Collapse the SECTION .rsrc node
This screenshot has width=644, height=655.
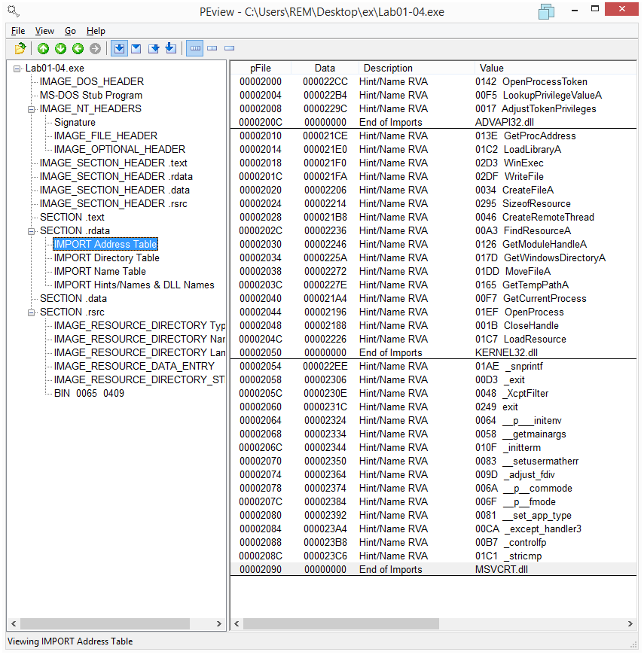(x=31, y=312)
